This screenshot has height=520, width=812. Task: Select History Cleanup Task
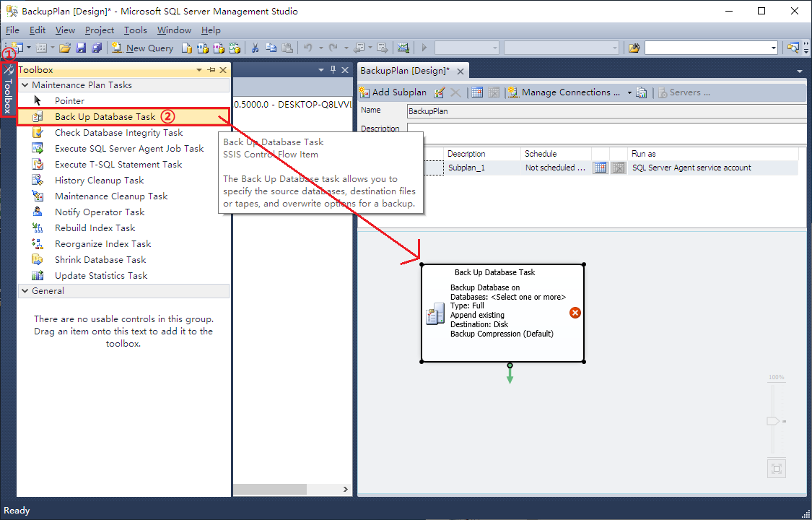click(x=123, y=181)
